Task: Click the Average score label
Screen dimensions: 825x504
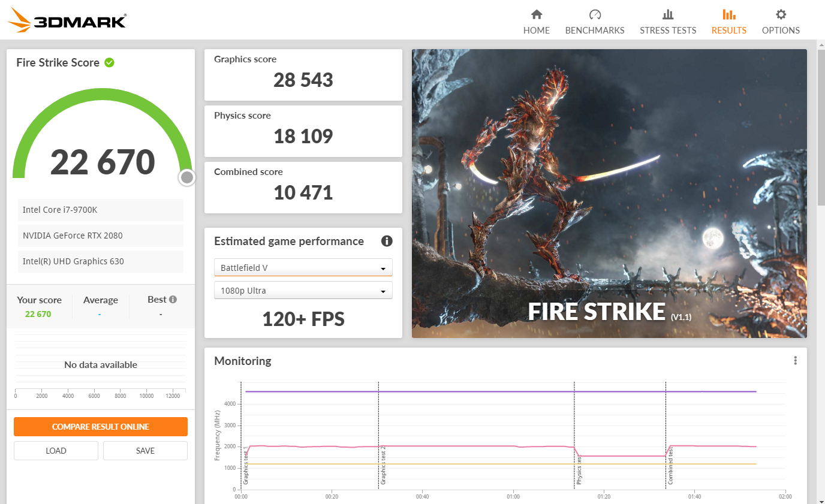Action: click(101, 300)
